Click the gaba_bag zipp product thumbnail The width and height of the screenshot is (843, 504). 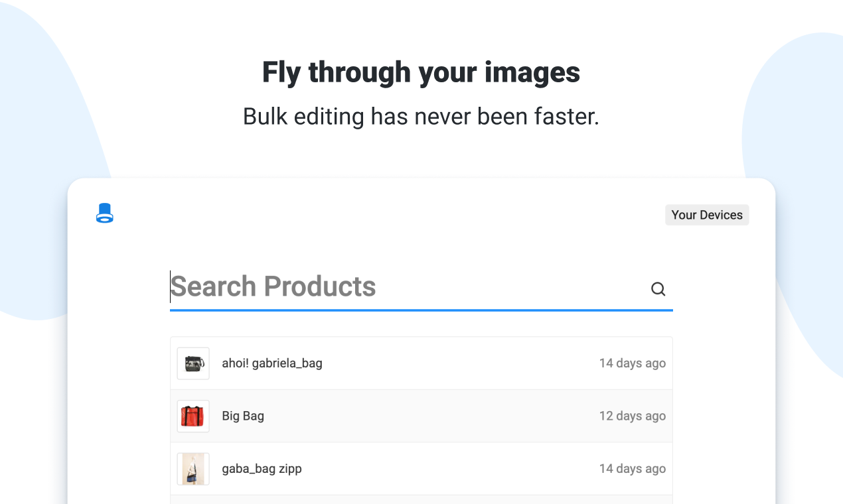(x=193, y=469)
